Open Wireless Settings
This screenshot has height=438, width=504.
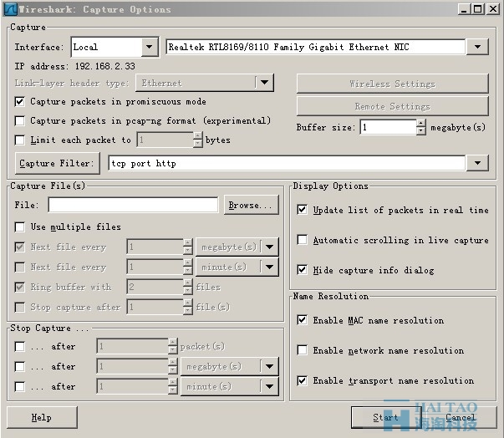(393, 84)
